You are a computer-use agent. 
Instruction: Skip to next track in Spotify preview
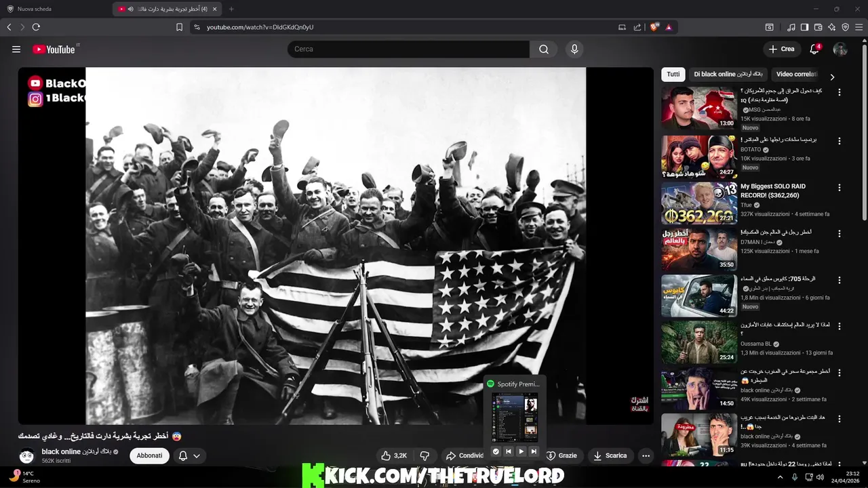[534, 451]
